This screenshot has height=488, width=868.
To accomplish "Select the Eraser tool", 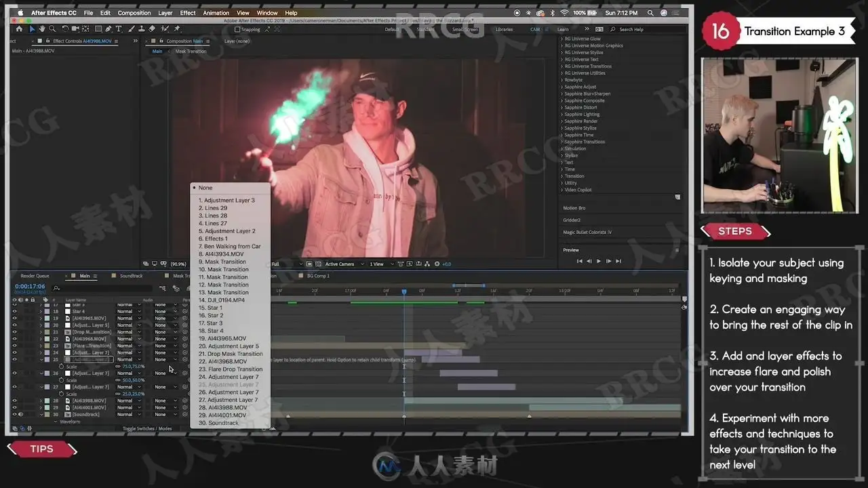I will (x=152, y=28).
